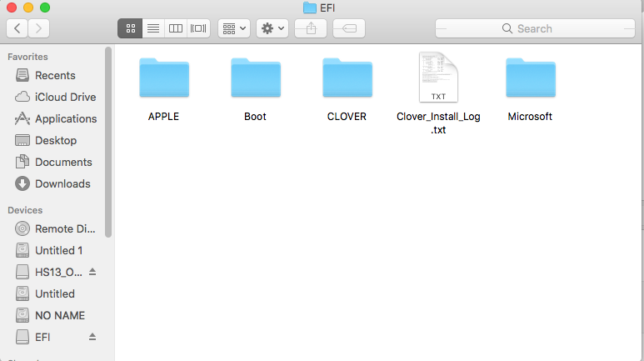Select iCloud Drive in sidebar

pos(65,97)
